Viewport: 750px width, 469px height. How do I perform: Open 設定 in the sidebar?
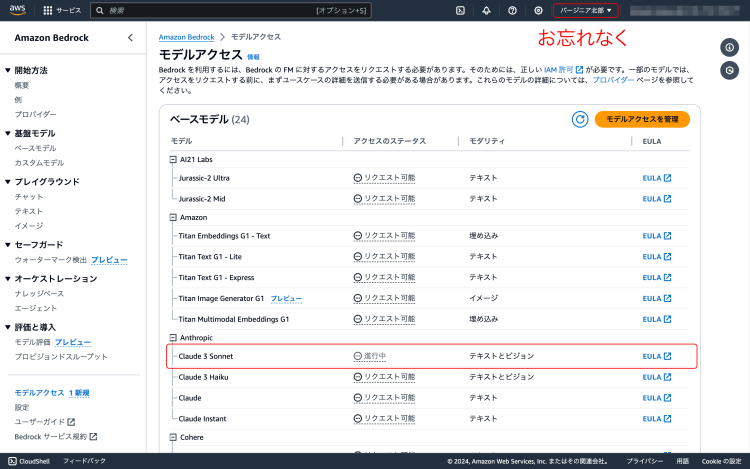22,407
